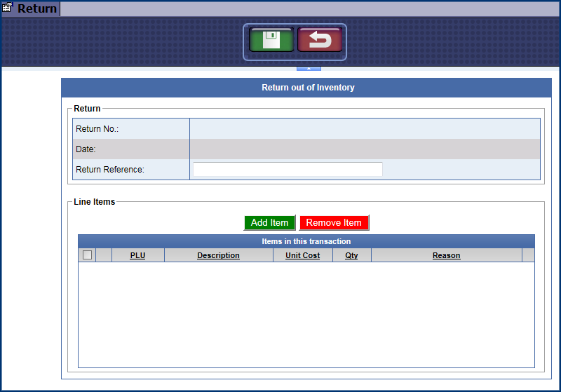
Task: Toggle the select-all checkbox in items header
Action: (87, 255)
